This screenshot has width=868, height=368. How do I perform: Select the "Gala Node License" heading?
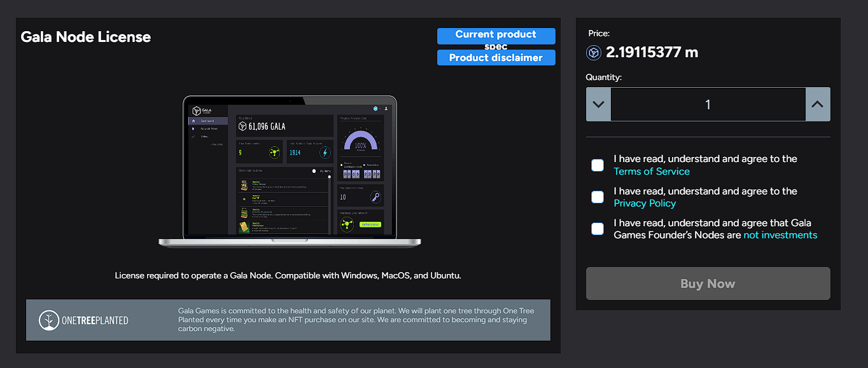(86, 37)
